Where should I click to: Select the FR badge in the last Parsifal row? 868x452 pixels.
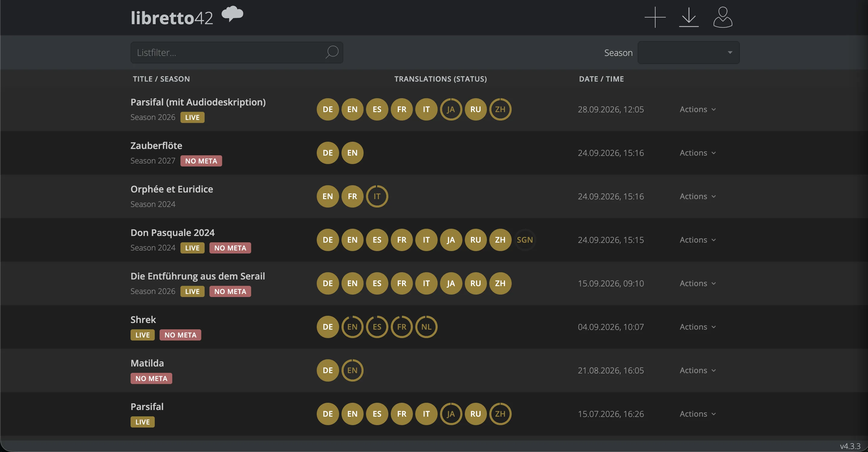[x=402, y=413]
